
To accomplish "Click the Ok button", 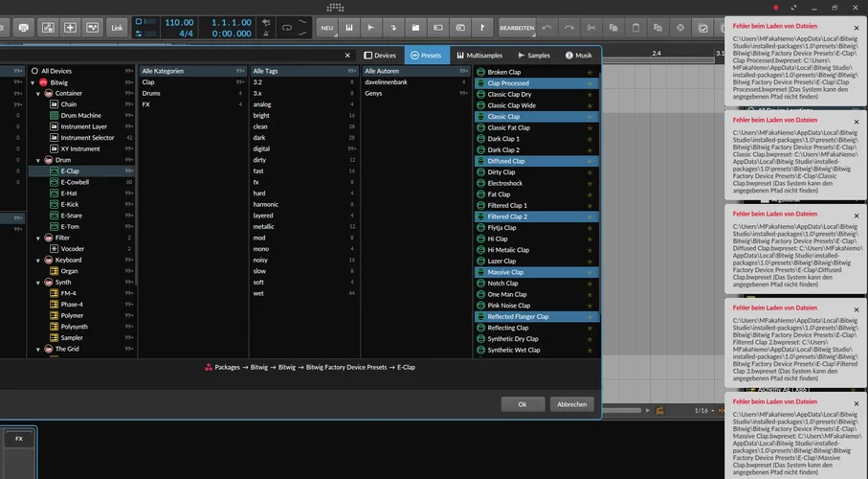I will point(522,404).
